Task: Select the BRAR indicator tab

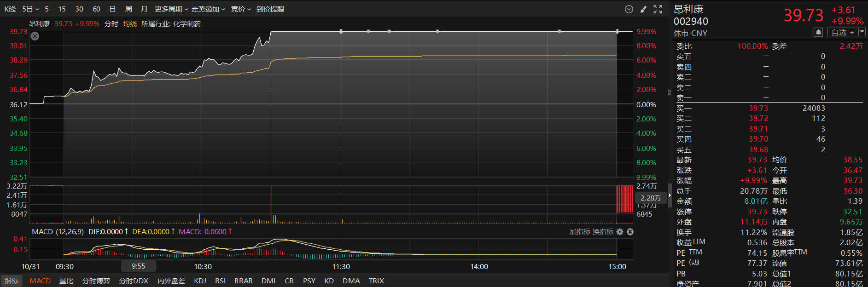Action: [244, 281]
